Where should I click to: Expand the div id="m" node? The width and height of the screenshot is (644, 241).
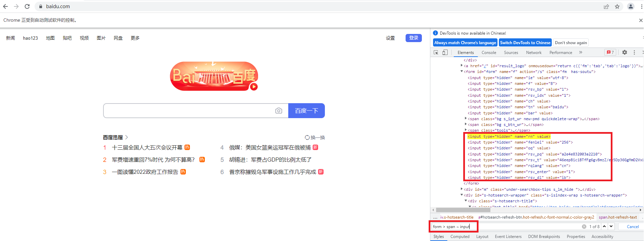(462, 189)
